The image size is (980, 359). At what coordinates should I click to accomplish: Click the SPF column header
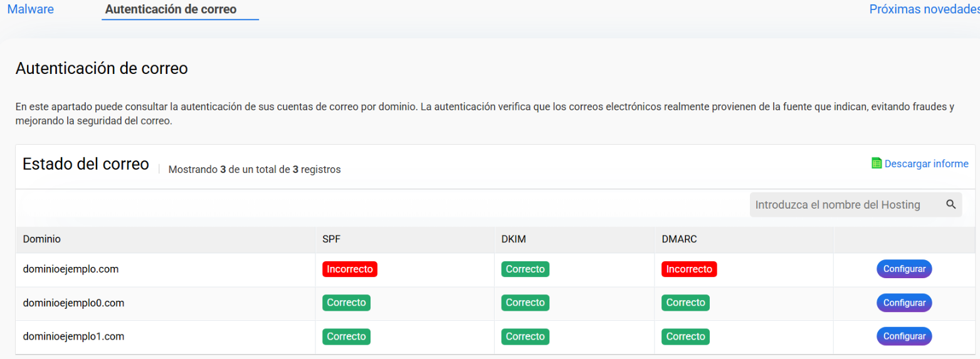[x=331, y=239]
